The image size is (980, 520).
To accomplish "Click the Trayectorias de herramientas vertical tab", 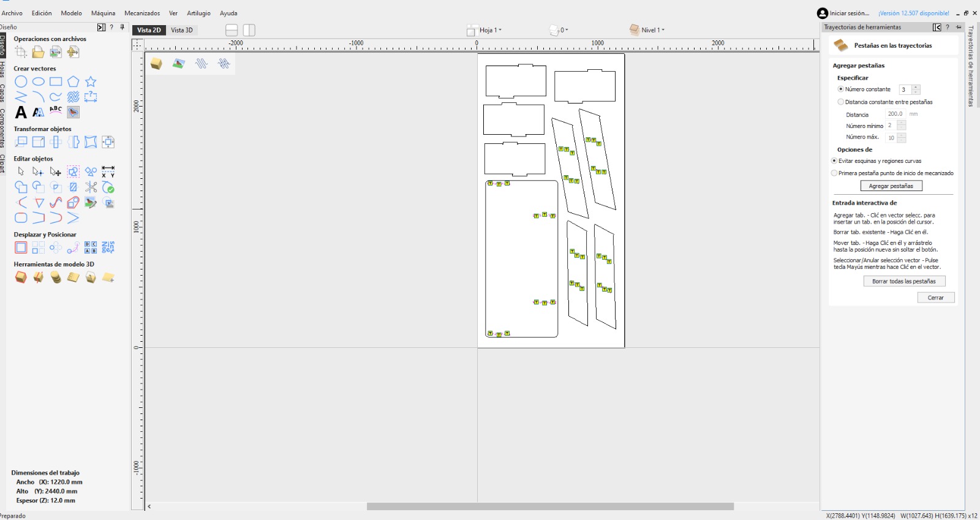I will (971, 66).
